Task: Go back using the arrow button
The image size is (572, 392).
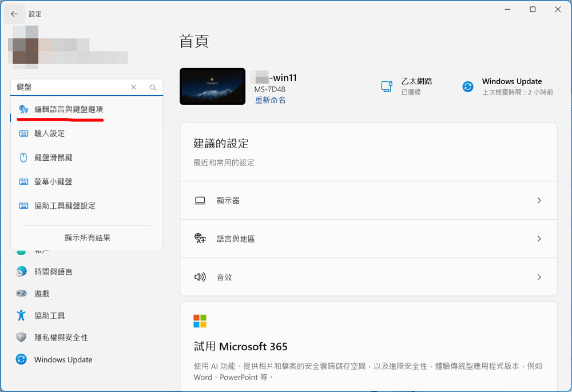Action: click(14, 14)
